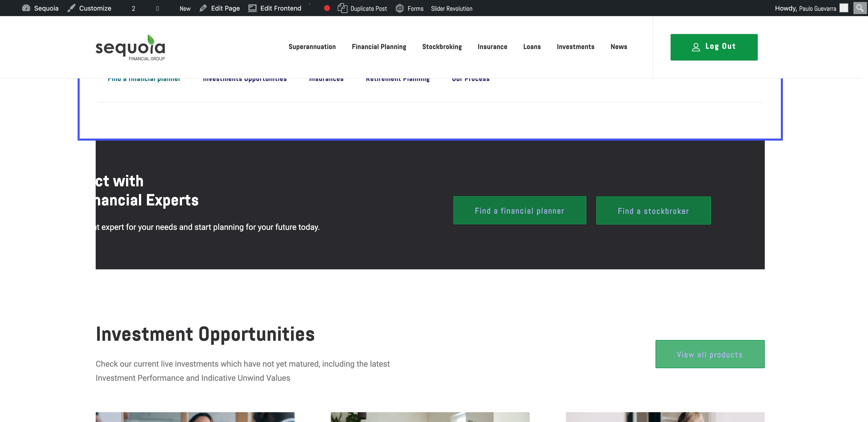Click Find a financial planner button
Screen dimensions: 868x422
coord(519,210)
